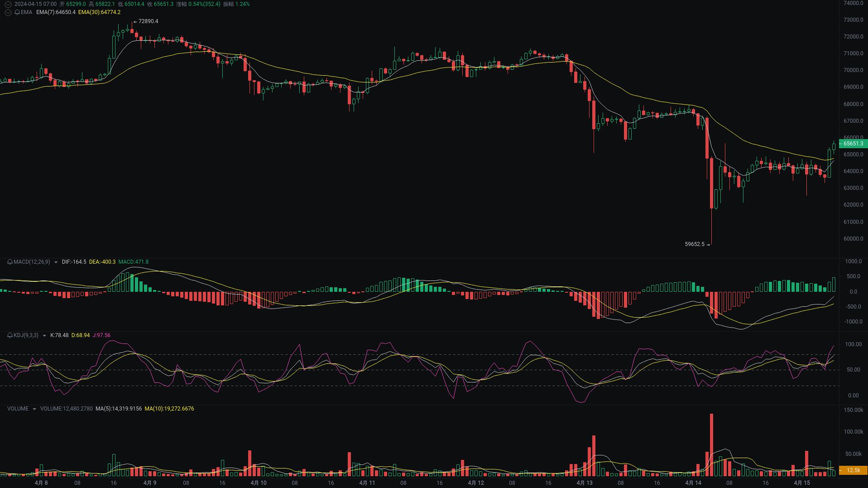Click the alert bell icon beside MACD(12,26,9)
The width and height of the screenshot is (868, 488).
pyautogui.click(x=9, y=262)
